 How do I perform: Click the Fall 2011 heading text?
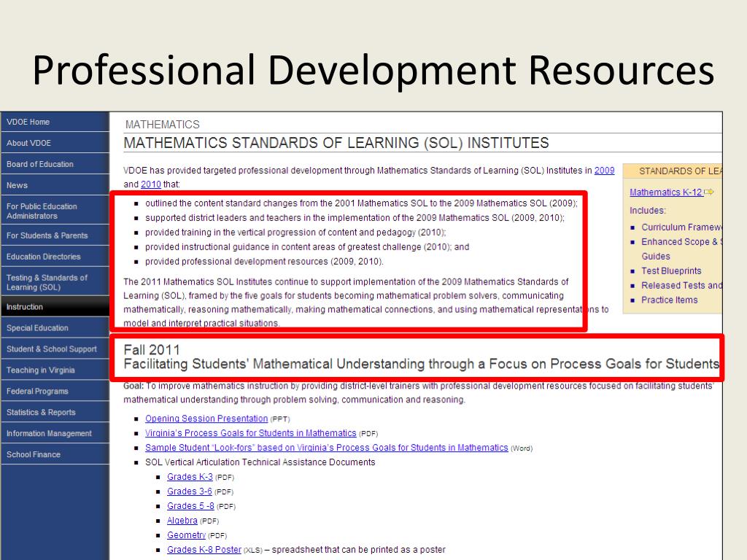pyautogui.click(x=152, y=350)
